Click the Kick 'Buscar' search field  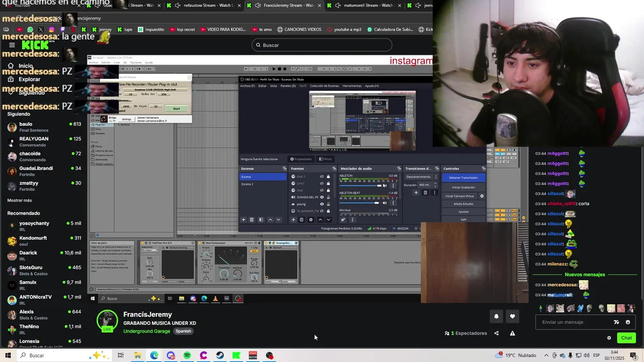tap(322, 45)
